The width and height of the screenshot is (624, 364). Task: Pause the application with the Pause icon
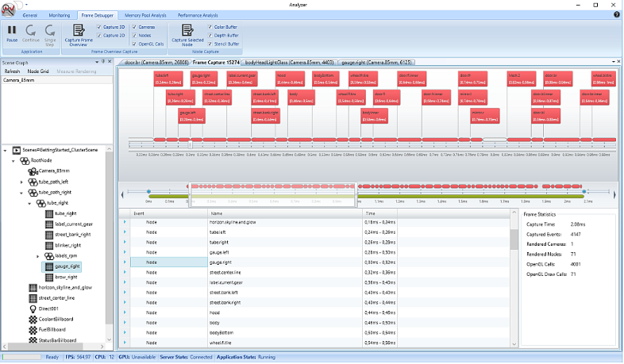coord(12,30)
